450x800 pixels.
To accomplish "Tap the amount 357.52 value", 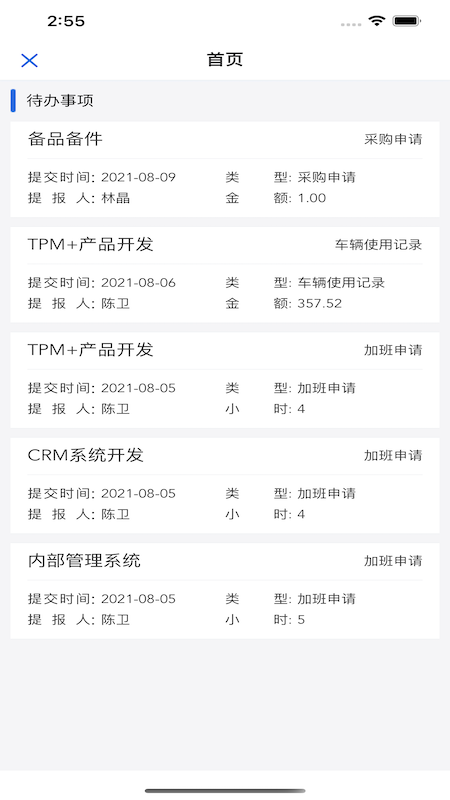I will (x=319, y=304).
